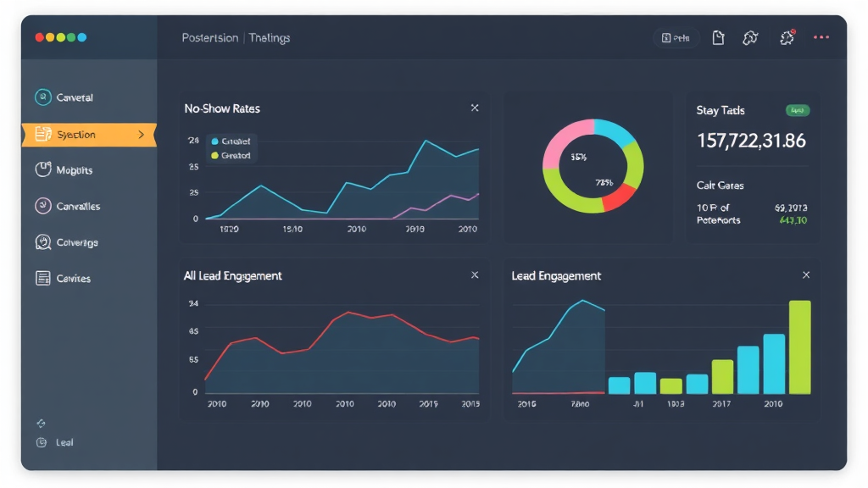Click the Pelis button in top bar
The height and width of the screenshot is (488, 868).
click(676, 37)
